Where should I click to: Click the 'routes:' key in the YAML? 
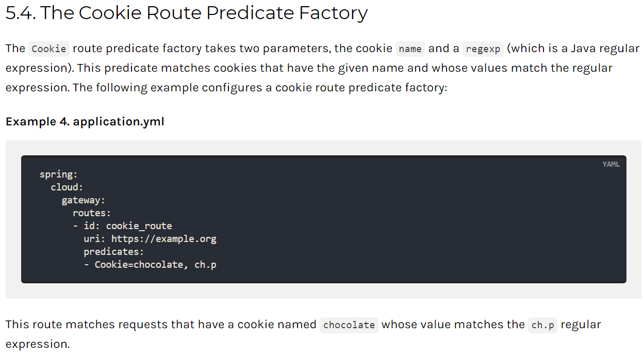coord(92,213)
